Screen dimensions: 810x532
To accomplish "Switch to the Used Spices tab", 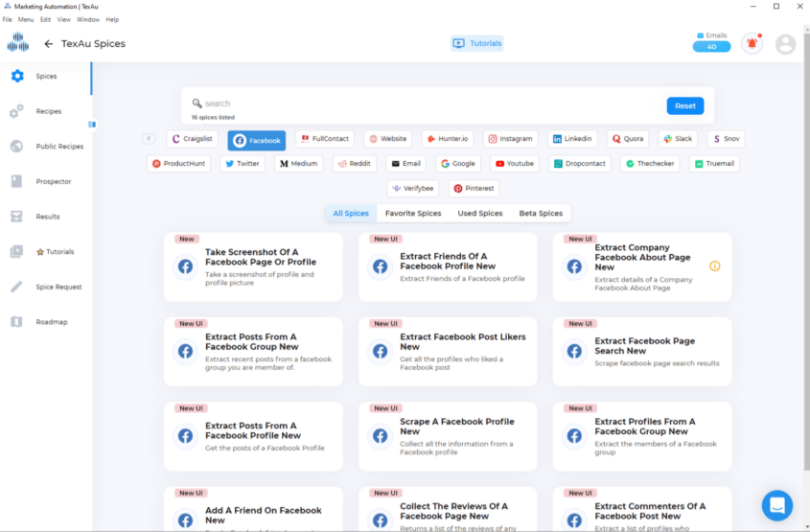I will tap(480, 214).
